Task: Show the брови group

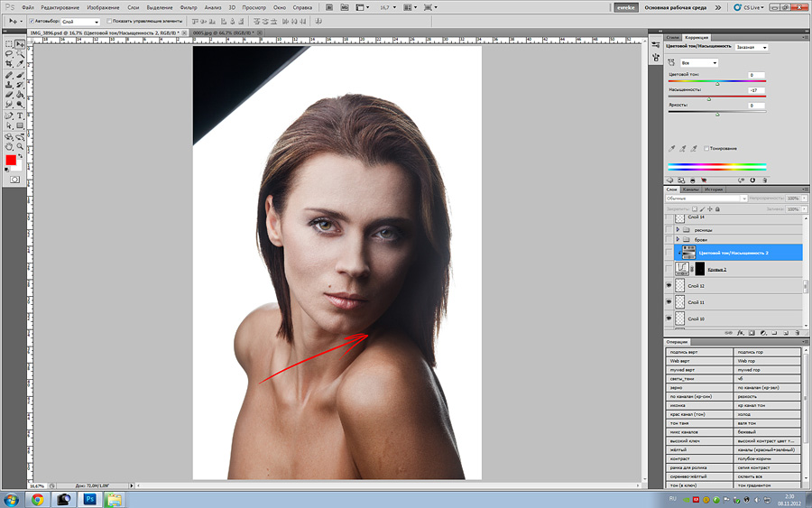Action: tap(669, 239)
